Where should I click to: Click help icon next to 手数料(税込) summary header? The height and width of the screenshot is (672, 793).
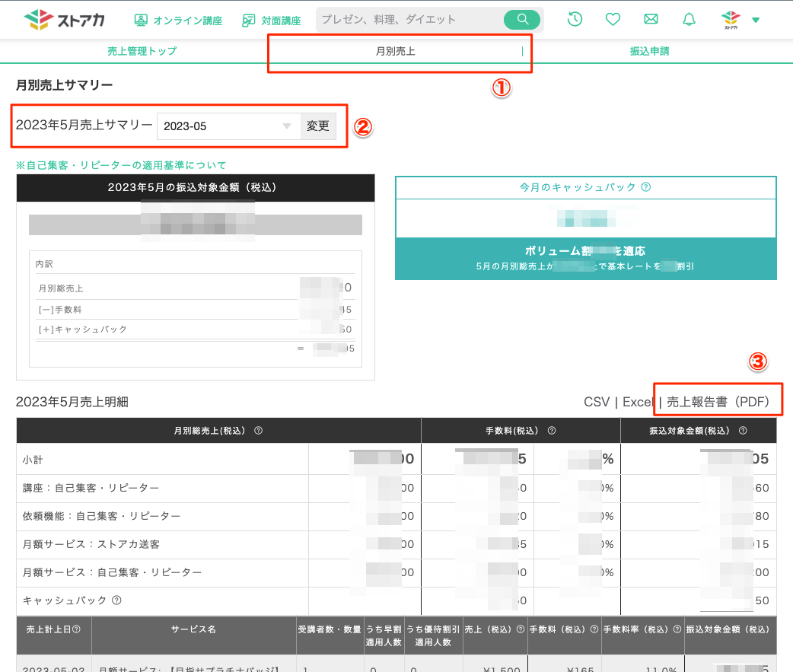552,431
